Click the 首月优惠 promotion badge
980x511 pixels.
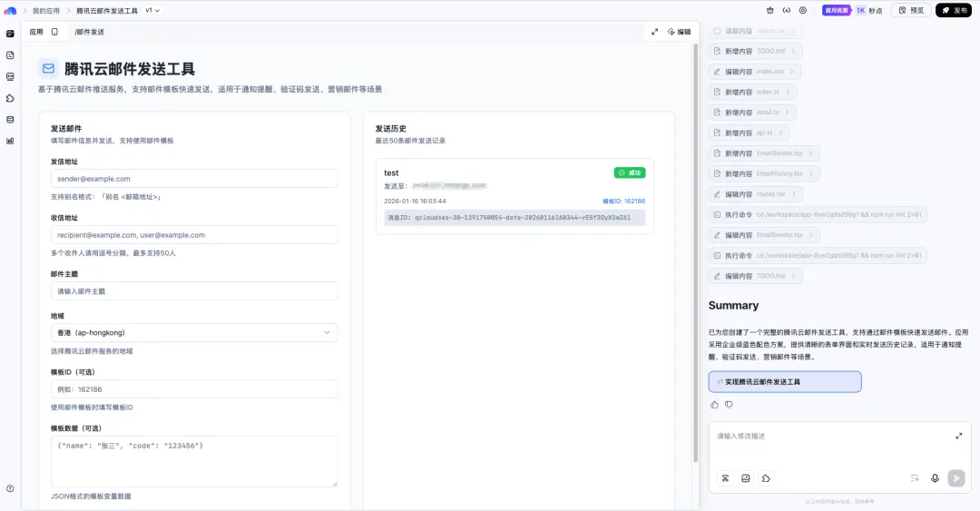837,11
